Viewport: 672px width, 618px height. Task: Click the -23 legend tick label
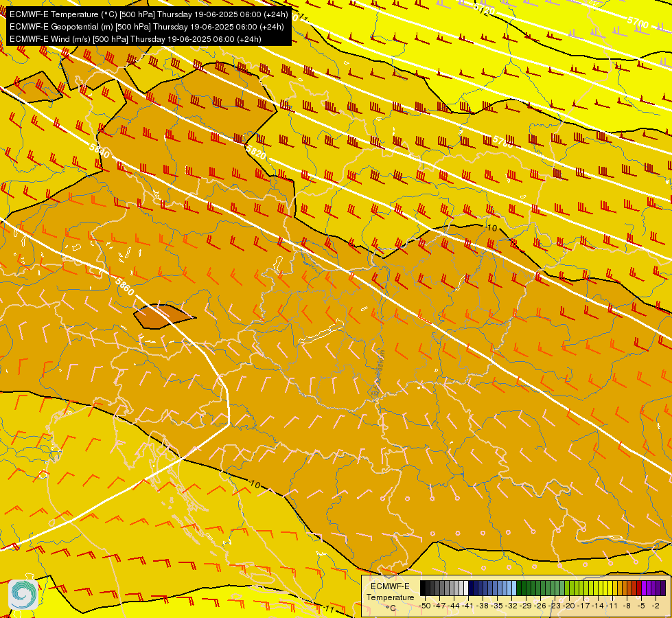tap(555, 606)
